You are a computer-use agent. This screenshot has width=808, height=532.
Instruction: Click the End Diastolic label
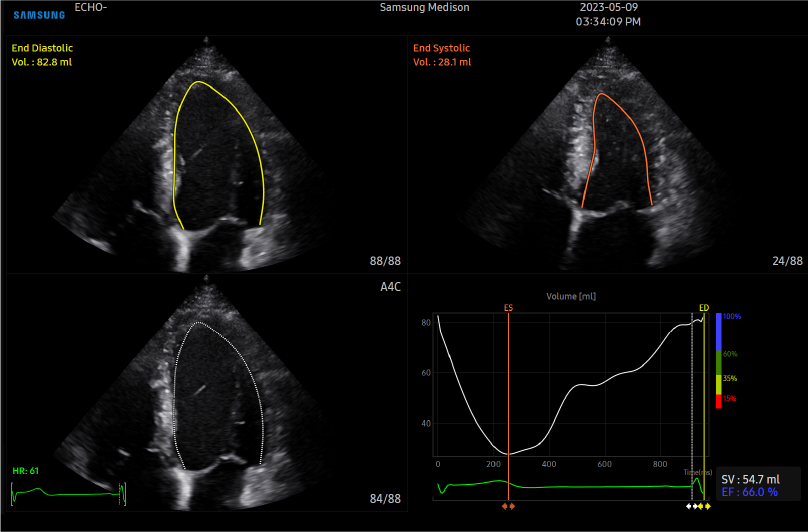click(x=42, y=48)
